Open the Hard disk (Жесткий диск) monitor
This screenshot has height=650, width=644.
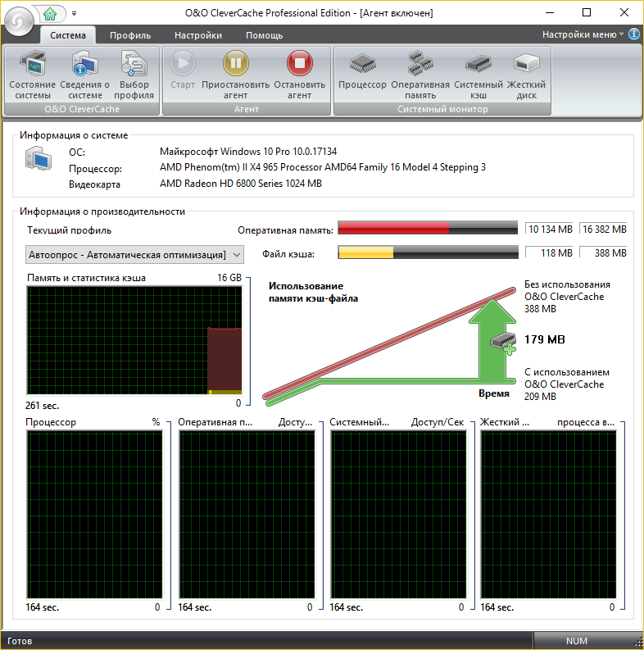(526, 75)
